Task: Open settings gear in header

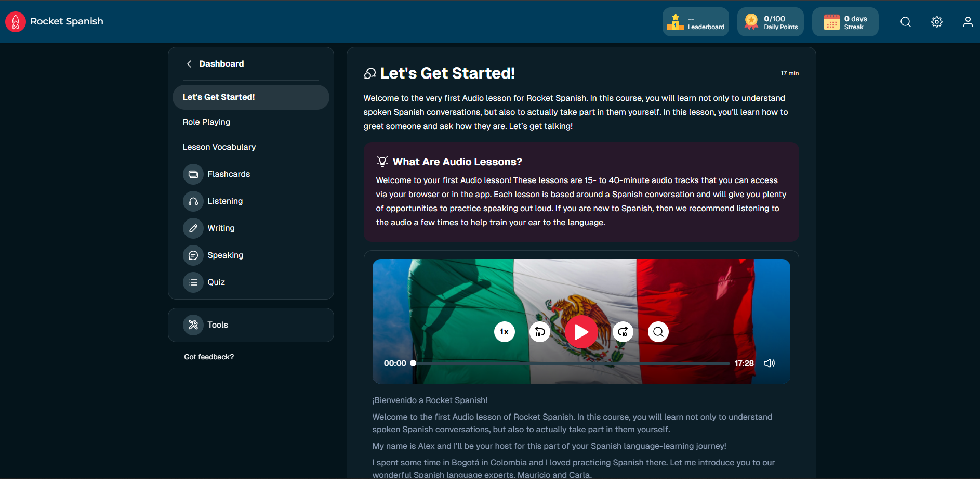Action: (x=937, y=22)
